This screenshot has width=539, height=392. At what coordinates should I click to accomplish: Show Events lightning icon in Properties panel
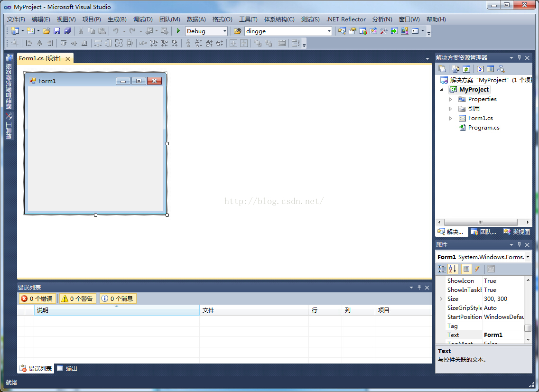(477, 269)
